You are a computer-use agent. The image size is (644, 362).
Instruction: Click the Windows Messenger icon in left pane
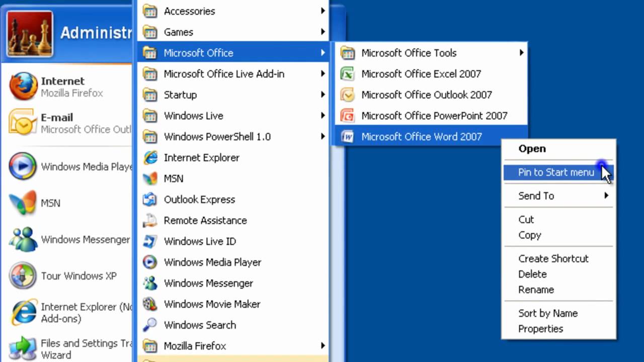click(23, 239)
